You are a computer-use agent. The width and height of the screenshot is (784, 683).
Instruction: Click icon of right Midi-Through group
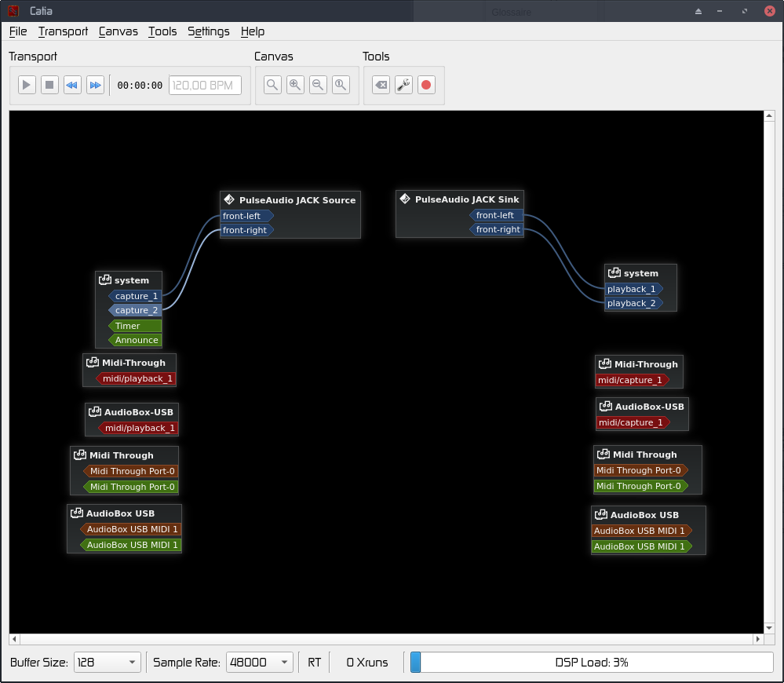[x=605, y=363]
